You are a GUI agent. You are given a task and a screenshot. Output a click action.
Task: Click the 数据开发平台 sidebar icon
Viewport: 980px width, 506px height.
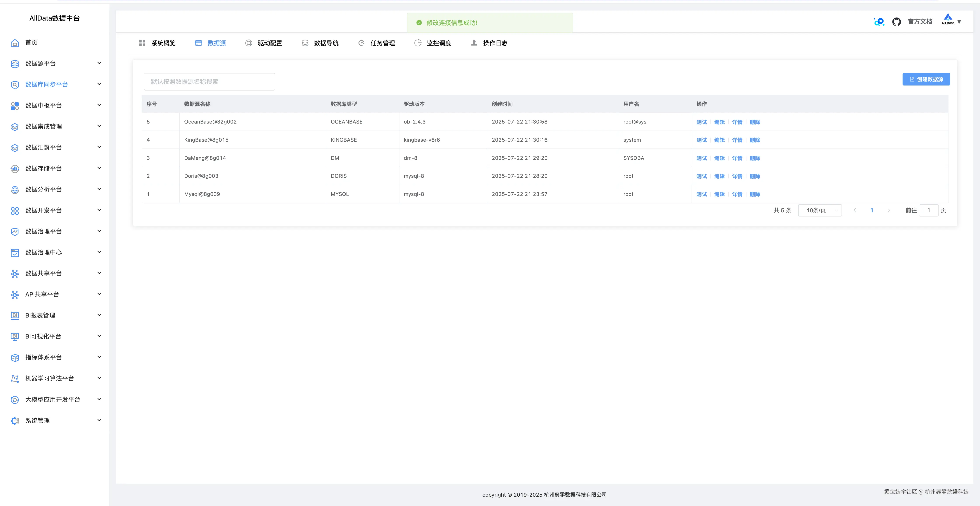15,211
